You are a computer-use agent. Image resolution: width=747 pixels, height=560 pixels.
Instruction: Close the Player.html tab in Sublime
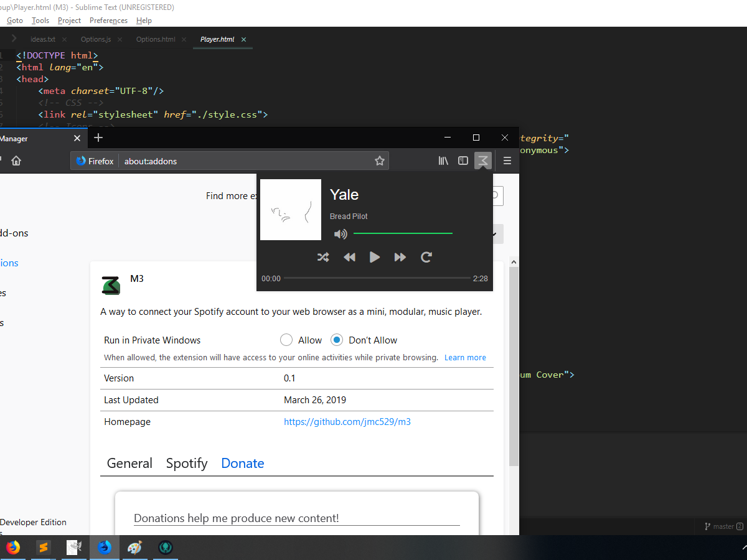click(x=243, y=39)
